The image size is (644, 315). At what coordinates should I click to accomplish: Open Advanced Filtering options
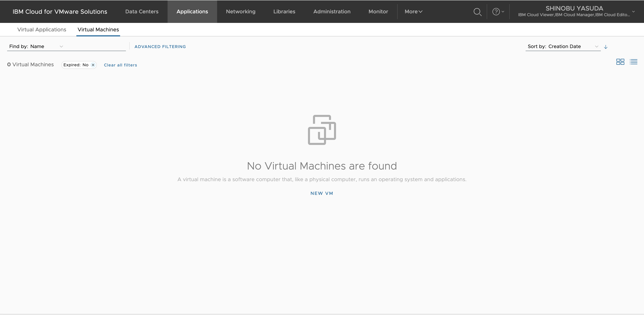click(160, 47)
